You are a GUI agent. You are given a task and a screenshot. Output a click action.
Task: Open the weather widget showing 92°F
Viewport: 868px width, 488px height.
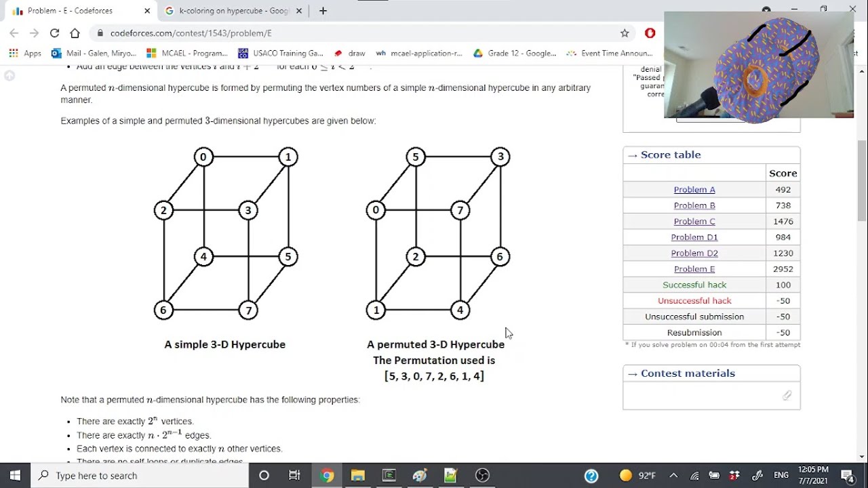click(x=637, y=476)
